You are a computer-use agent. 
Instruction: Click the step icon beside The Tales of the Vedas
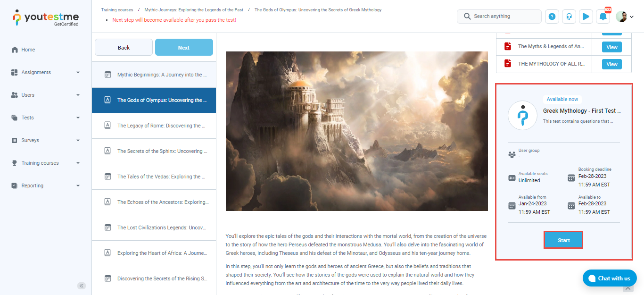(107, 177)
